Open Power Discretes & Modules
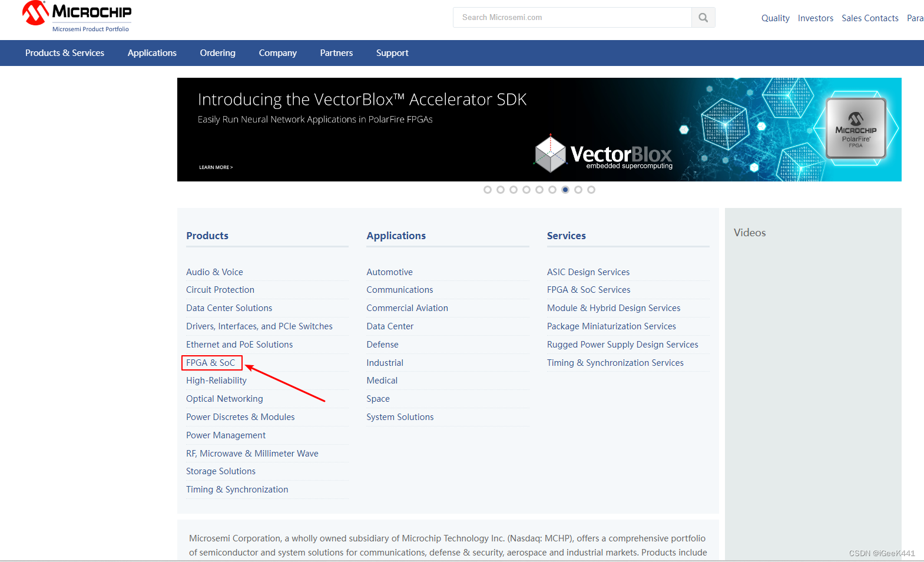Viewport: 924px width, 562px height. click(x=240, y=417)
